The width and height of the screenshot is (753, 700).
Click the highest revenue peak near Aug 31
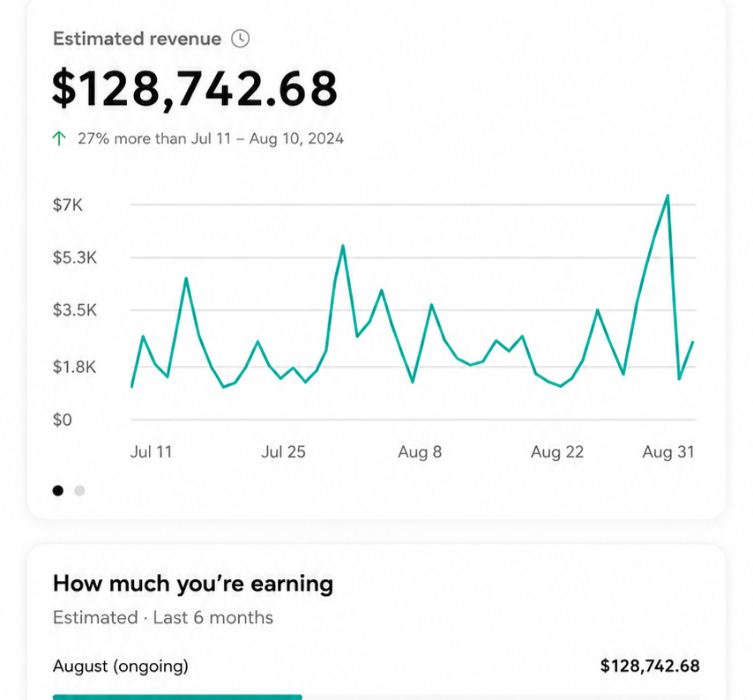point(667,196)
